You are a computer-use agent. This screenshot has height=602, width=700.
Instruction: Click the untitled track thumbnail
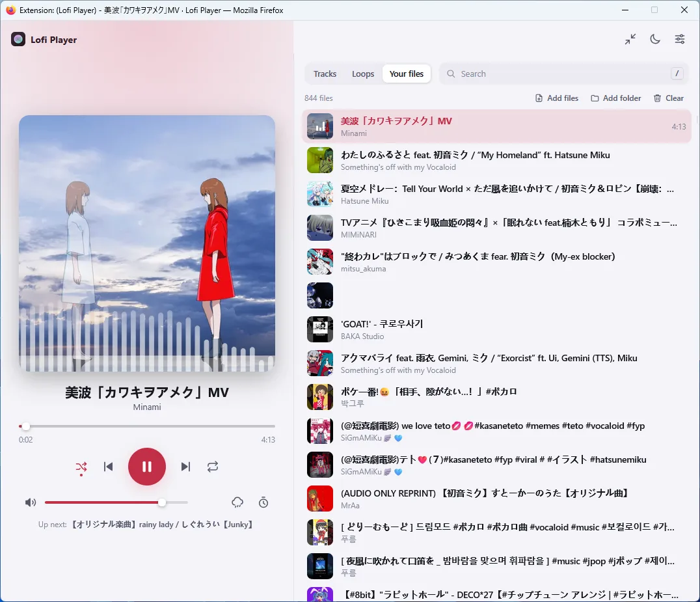coord(320,295)
